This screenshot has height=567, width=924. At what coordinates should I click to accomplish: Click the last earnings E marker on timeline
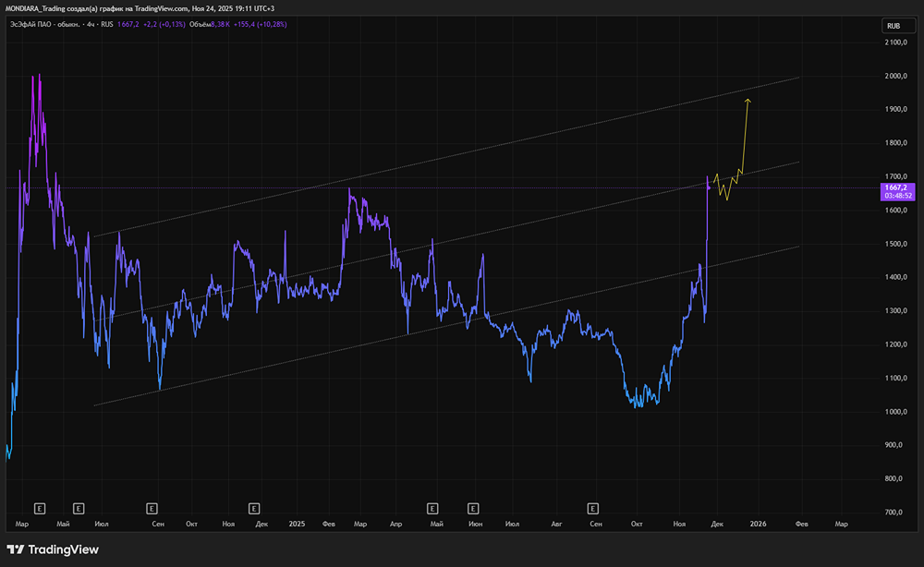[x=593, y=508]
